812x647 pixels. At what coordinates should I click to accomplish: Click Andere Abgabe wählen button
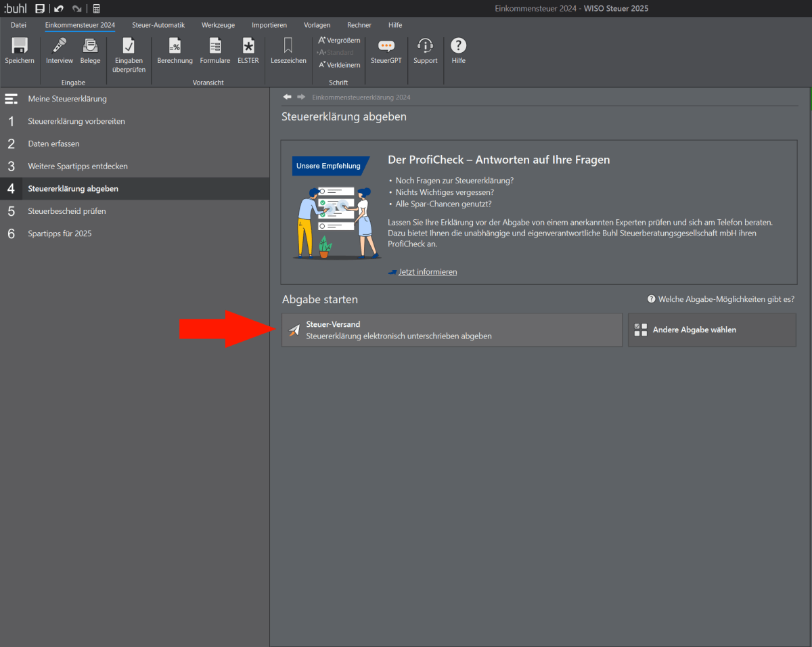(x=712, y=330)
